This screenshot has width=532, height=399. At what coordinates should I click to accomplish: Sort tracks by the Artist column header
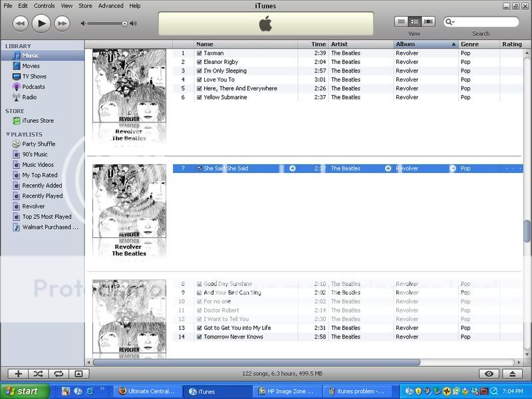(x=360, y=44)
